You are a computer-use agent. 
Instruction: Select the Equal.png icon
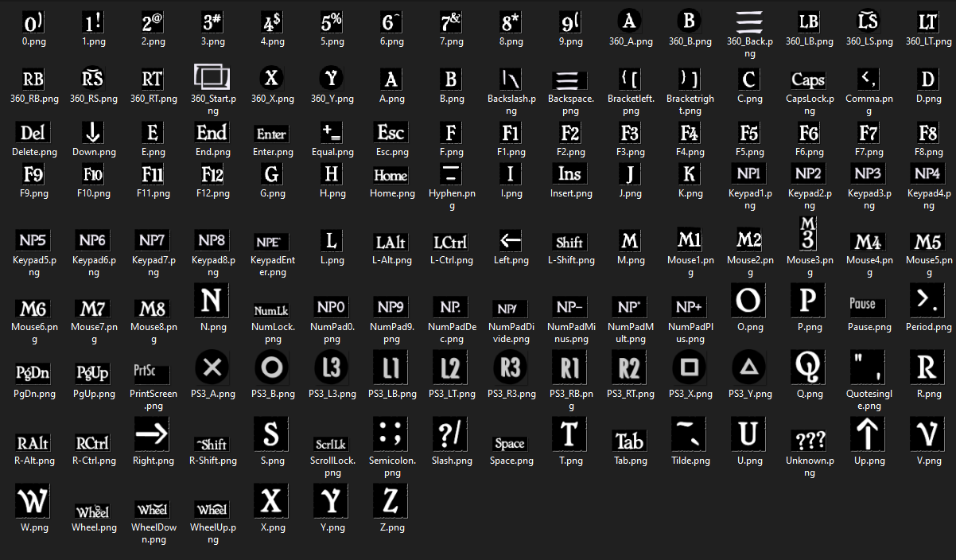tap(331, 133)
